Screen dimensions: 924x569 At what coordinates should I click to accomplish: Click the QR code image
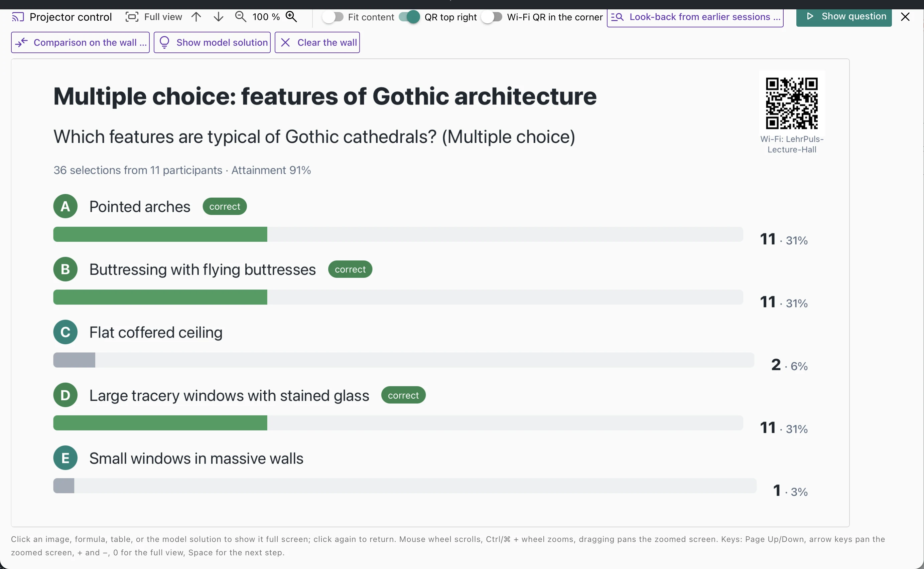pyautogui.click(x=792, y=104)
